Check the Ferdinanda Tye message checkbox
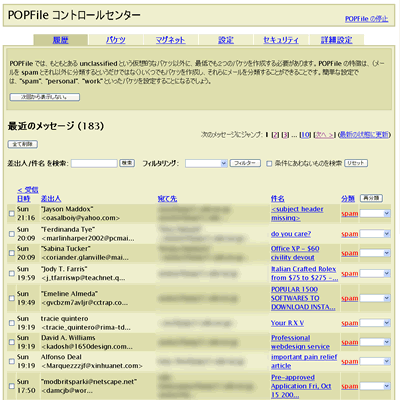This screenshot has height=400, width=400. point(12,234)
